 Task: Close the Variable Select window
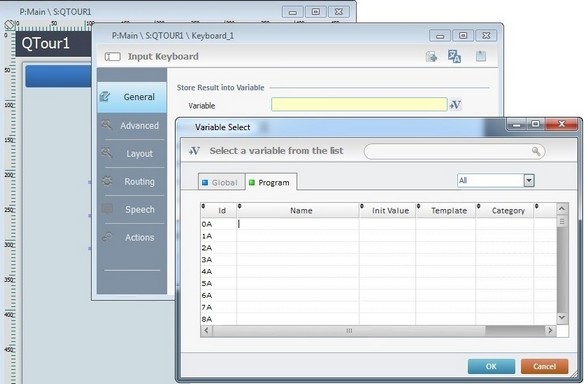[x=562, y=124]
